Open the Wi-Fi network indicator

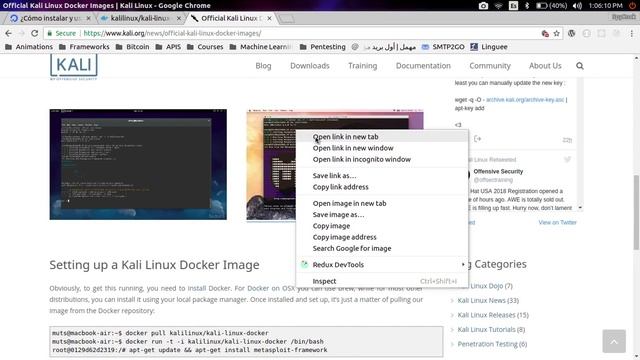pos(498,6)
